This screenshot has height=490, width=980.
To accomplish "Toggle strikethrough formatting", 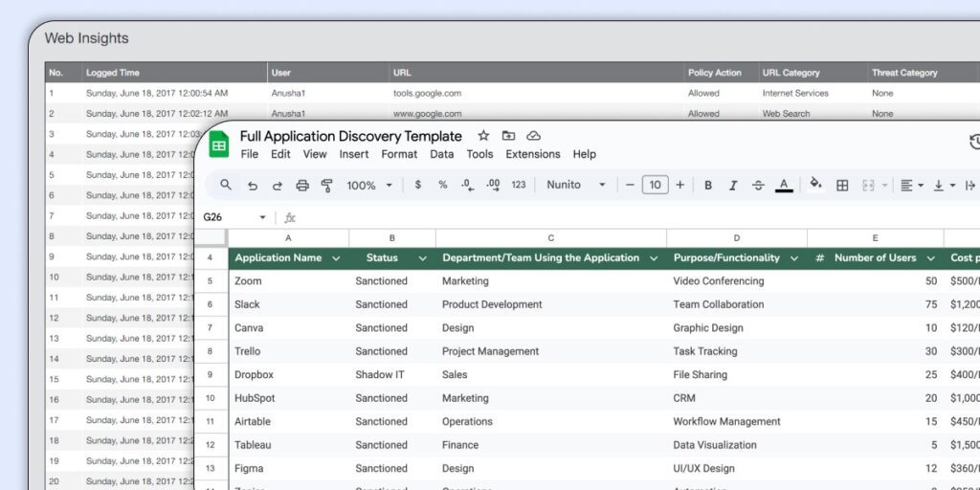I will [758, 186].
